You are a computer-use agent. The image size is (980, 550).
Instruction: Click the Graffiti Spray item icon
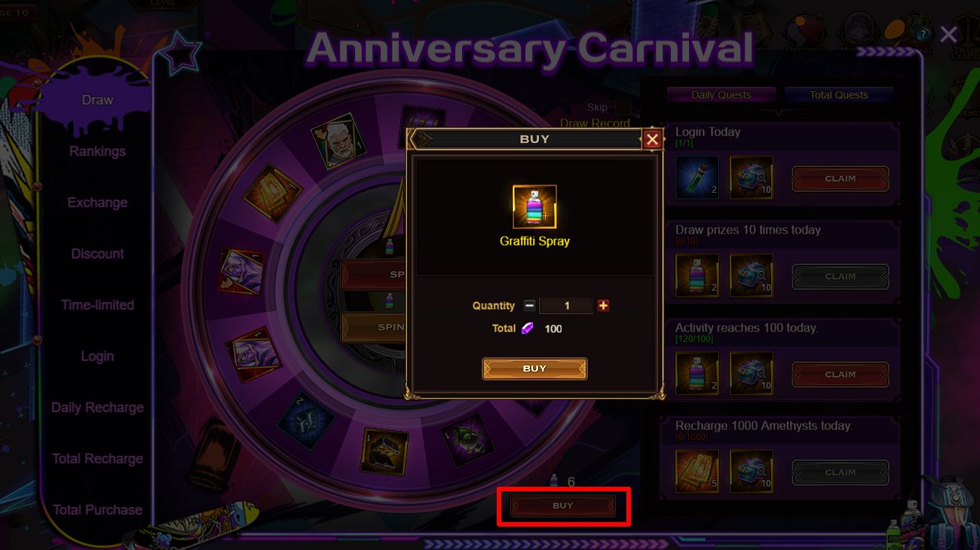[x=534, y=207]
